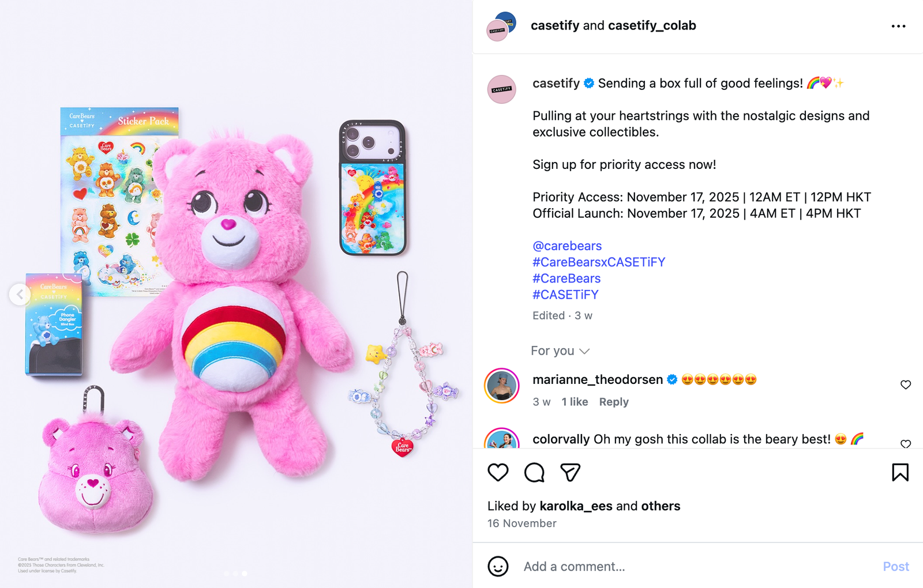Like the post with the heart icon

(498, 473)
